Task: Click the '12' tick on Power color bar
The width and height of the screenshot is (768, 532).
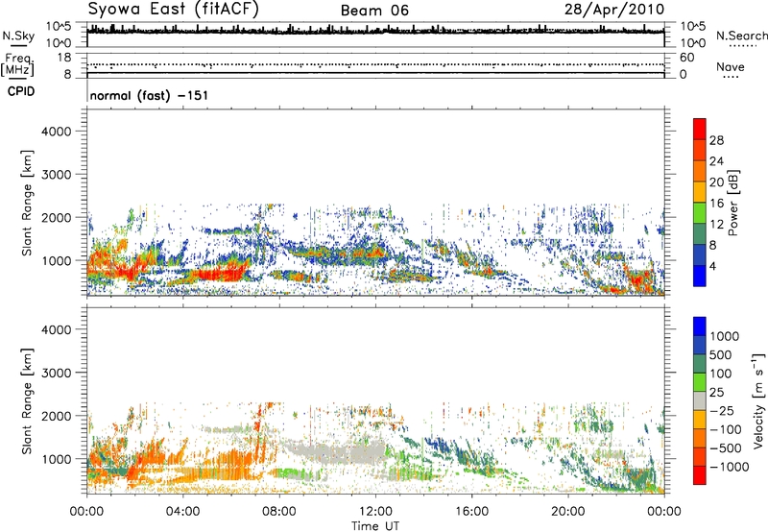Action: (716, 225)
